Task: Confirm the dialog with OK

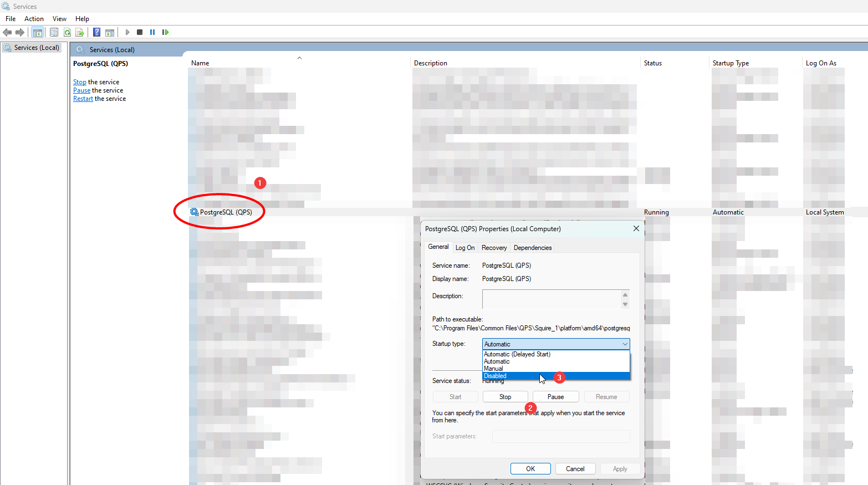Action: coord(530,469)
